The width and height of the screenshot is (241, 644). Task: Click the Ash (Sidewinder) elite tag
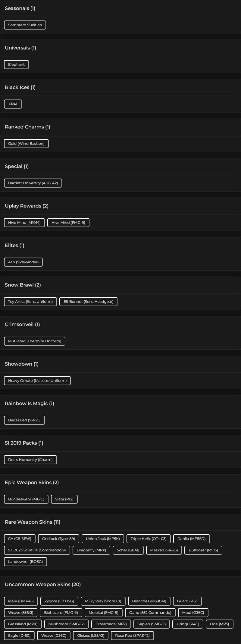click(23, 262)
